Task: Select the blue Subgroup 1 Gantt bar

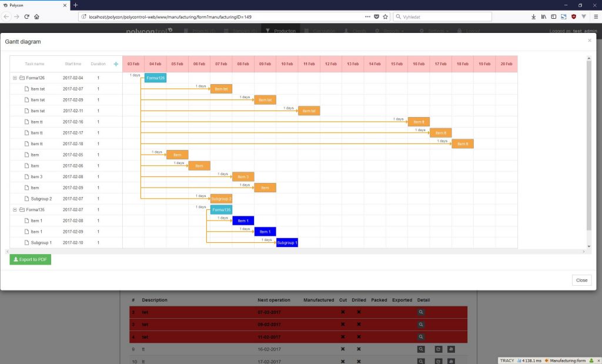Action: (287, 243)
